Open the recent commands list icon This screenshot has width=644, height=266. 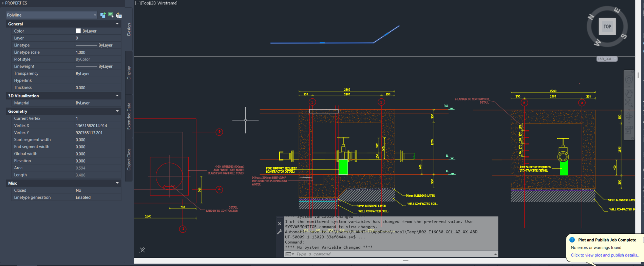[289, 254]
